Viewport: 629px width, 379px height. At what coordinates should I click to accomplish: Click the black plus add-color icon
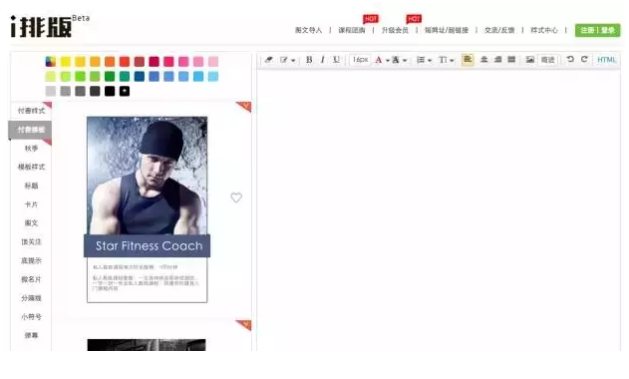pos(124,91)
